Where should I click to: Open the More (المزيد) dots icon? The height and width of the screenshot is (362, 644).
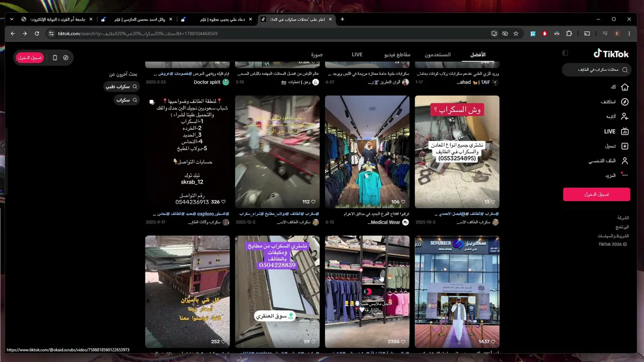(x=625, y=175)
